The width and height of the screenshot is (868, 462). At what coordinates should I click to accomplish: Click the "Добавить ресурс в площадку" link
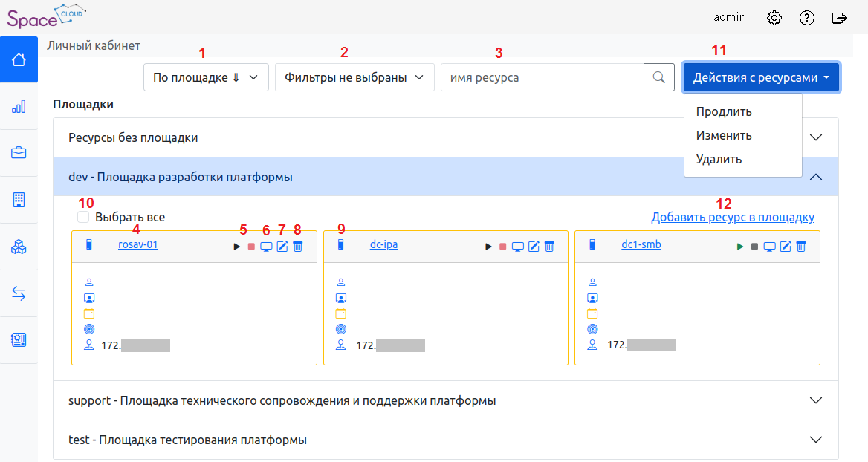(x=733, y=218)
